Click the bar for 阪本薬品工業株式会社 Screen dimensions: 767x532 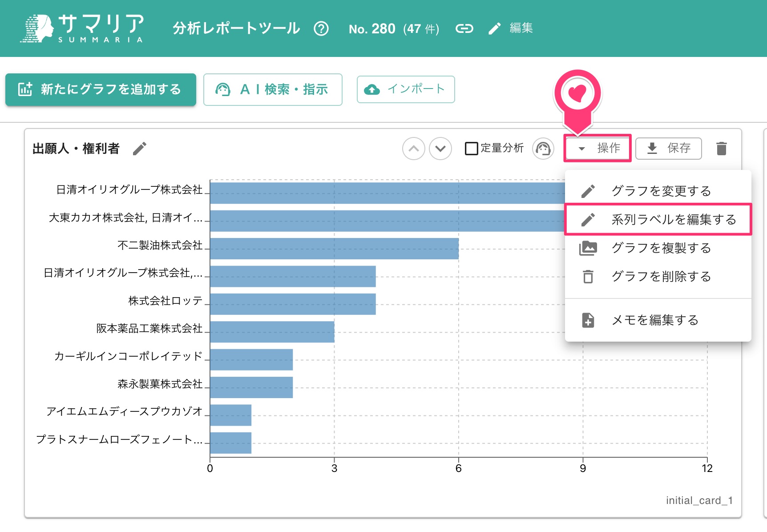tap(272, 332)
